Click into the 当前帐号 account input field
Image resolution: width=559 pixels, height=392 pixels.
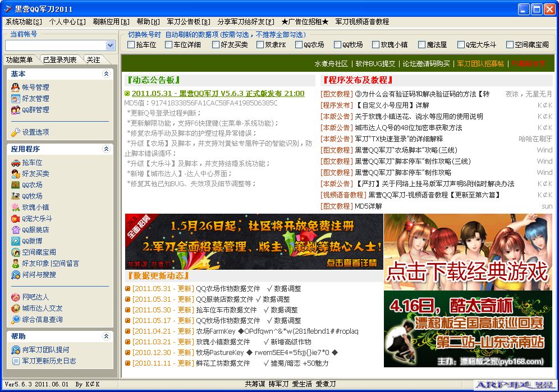pos(56,45)
